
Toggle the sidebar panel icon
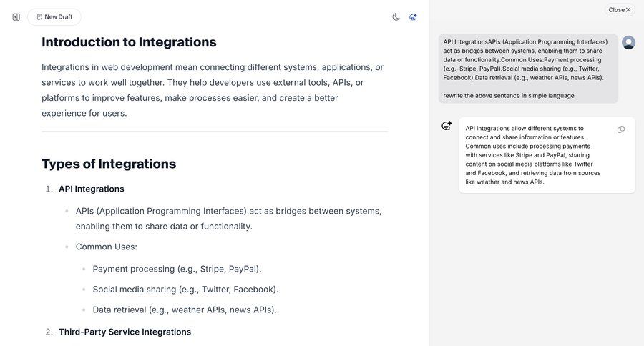pyautogui.click(x=16, y=17)
